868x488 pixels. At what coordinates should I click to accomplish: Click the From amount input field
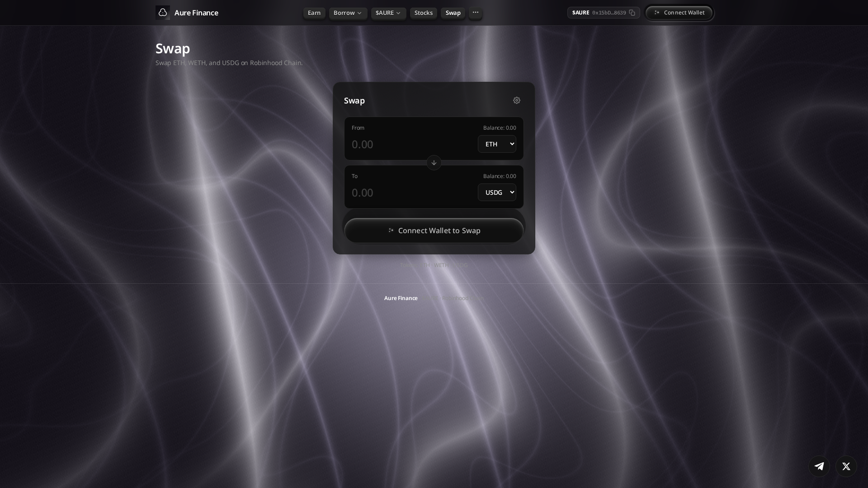[412, 144]
